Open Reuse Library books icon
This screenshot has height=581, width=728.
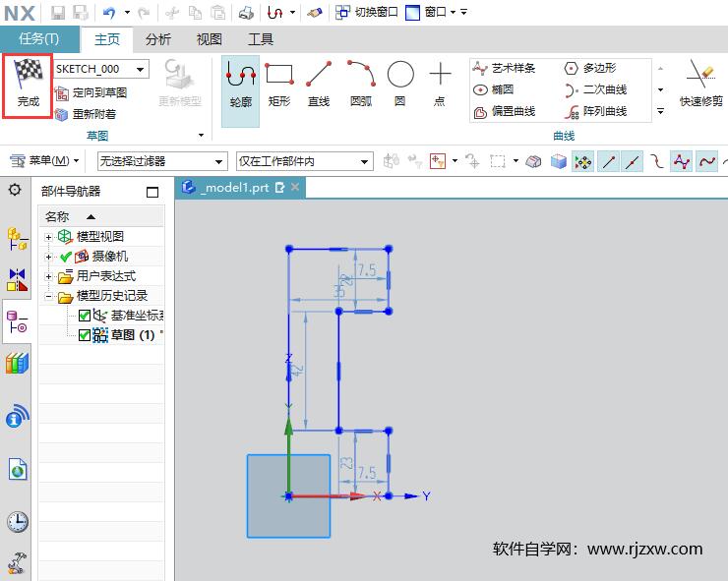17,363
